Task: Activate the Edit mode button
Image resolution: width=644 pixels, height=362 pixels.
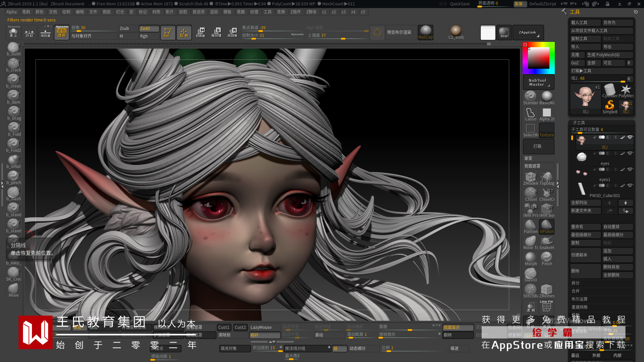Action: (167, 33)
